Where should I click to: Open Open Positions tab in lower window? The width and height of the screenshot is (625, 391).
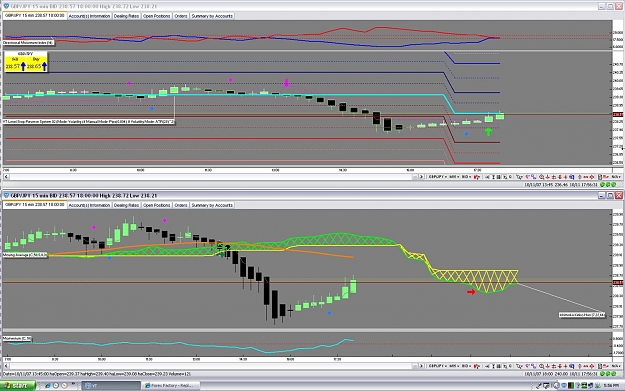click(x=157, y=205)
